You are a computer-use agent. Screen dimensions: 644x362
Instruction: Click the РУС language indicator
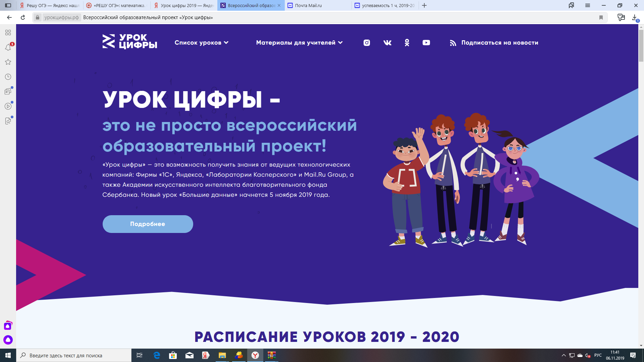[598, 355]
